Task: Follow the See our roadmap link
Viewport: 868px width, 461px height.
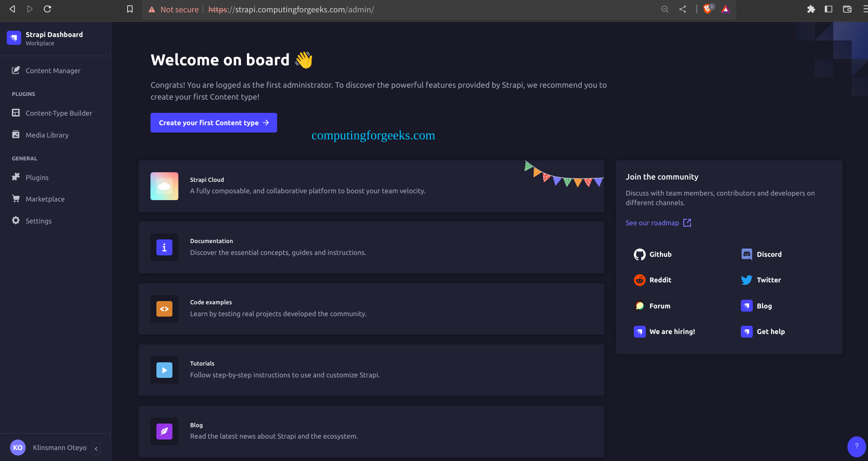Action: (658, 223)
